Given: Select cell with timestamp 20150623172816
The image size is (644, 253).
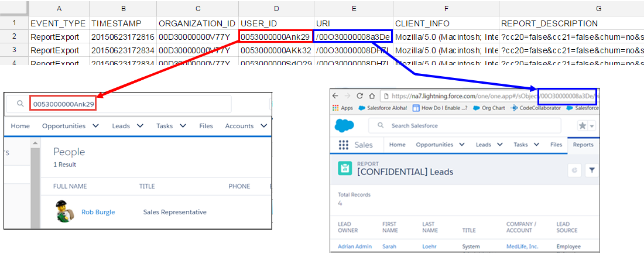Looking at the screenshot, I should coord(123,36).
